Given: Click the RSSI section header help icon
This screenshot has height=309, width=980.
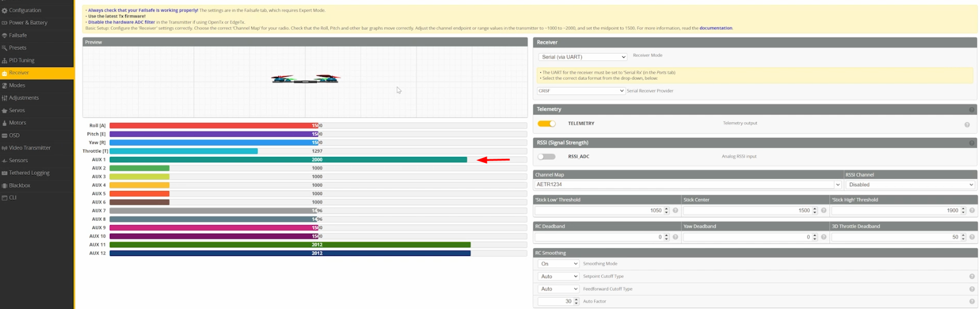Looking at the screenshot, I should pos(972,143).
